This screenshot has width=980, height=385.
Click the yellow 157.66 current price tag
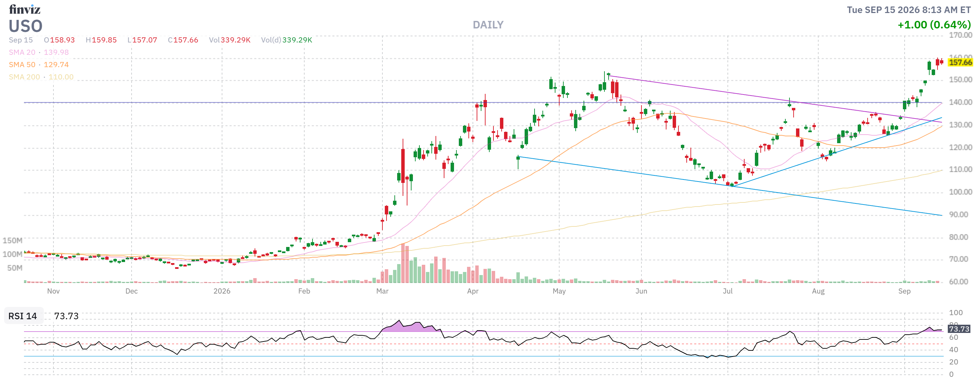point(960,62)
